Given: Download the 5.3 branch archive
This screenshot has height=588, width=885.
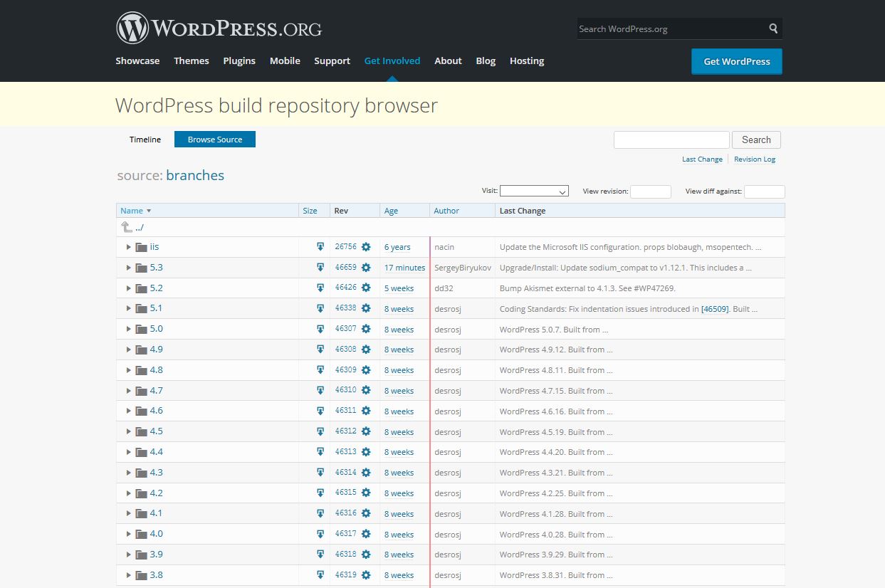Looking at the screenshot, I should 320,268.
